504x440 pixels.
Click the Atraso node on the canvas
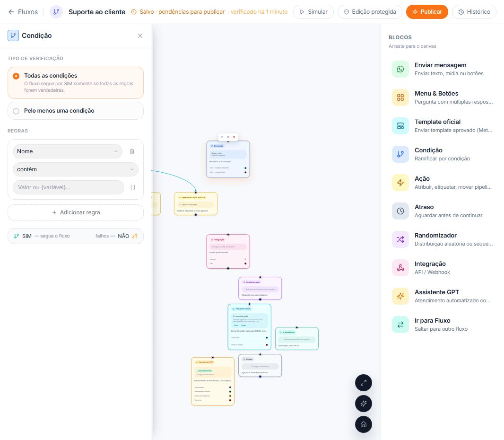coord(260,365)
